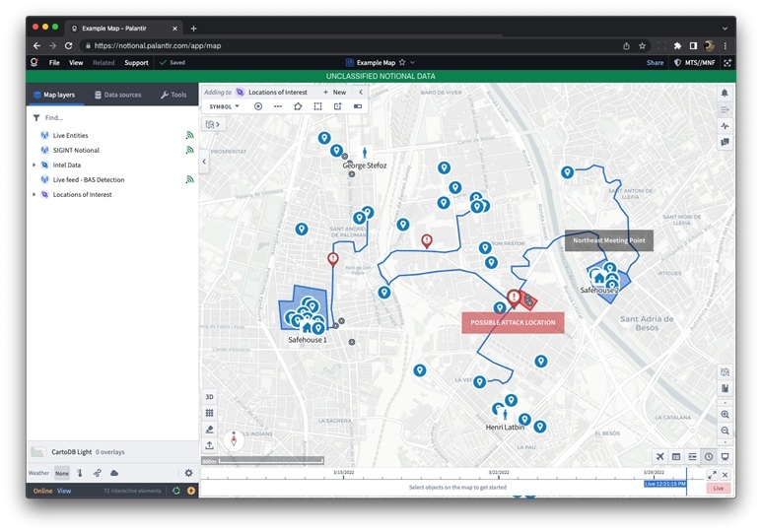Open the SYMBOL dropdown
Screen dimensions: 762x532
(x=224, y=106)
